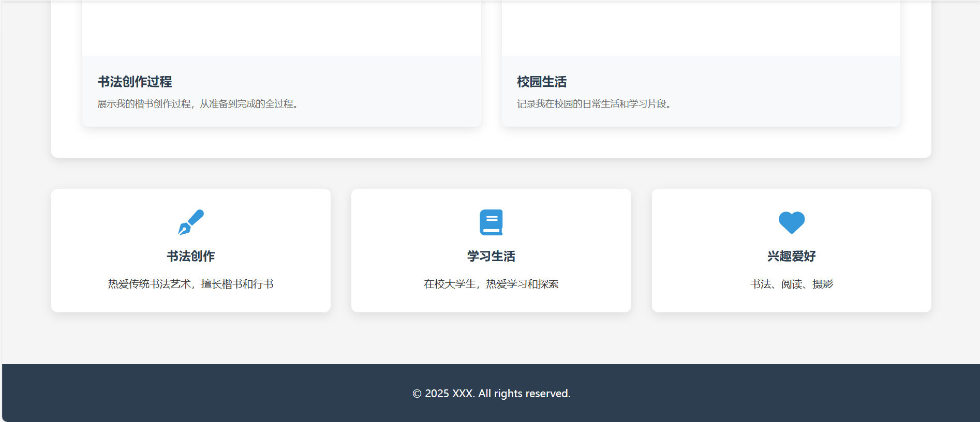Select the 兴趣爱好 card heading

coord(791,256)
